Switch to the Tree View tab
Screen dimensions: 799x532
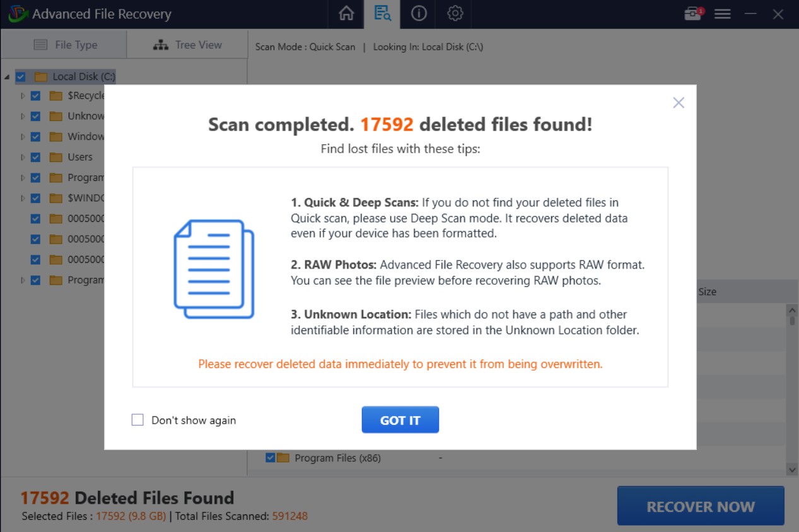pos(187,45)
